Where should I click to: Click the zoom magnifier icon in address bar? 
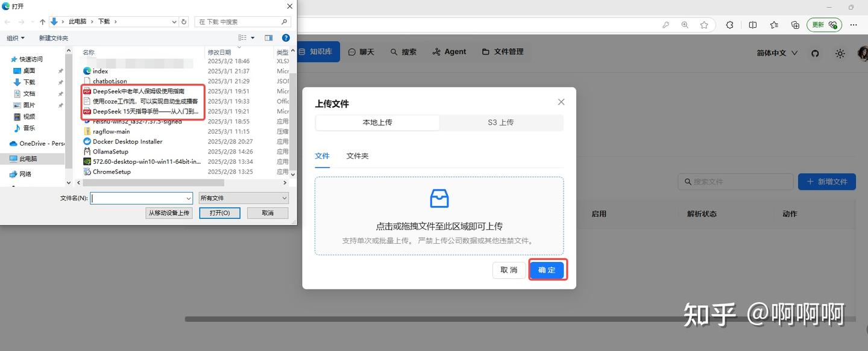[x=685, y=25]
